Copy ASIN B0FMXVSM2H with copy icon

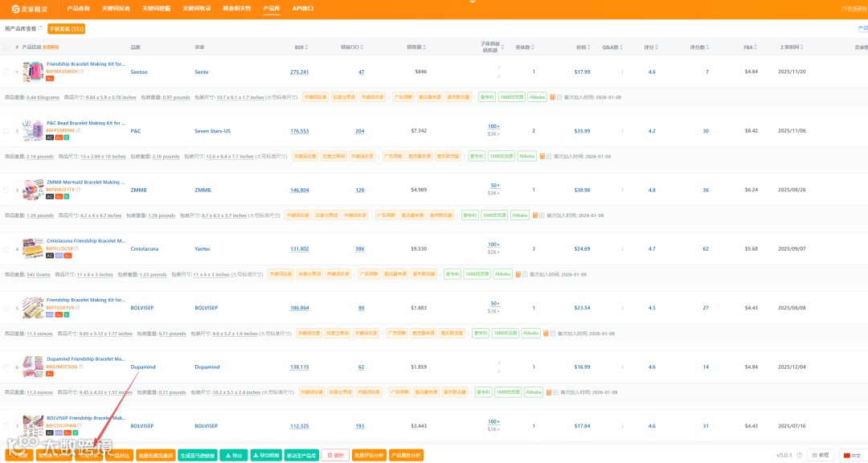81,72
